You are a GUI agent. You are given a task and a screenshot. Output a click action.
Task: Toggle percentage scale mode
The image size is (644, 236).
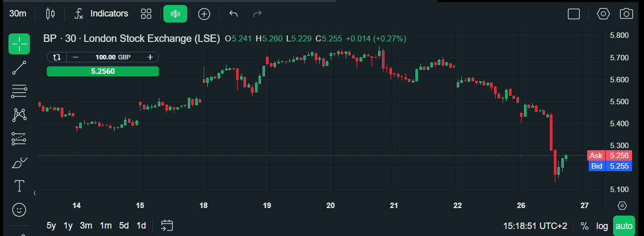point(584,226)
